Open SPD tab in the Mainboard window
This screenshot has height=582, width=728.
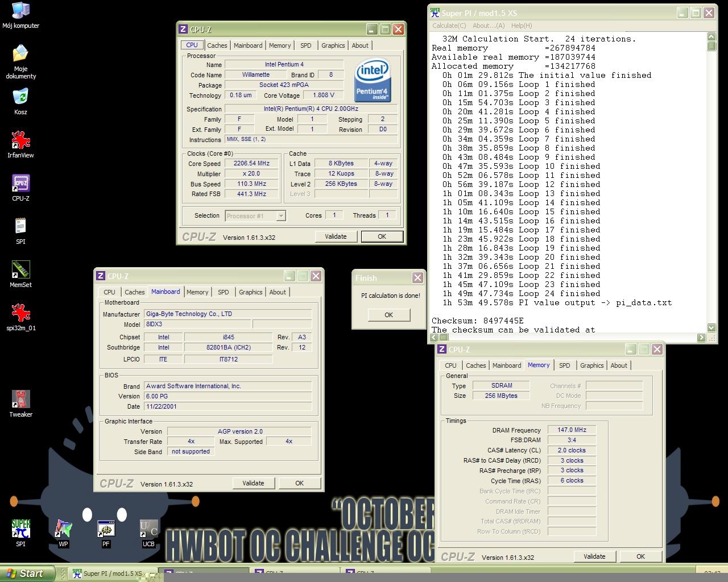[224, 292]
